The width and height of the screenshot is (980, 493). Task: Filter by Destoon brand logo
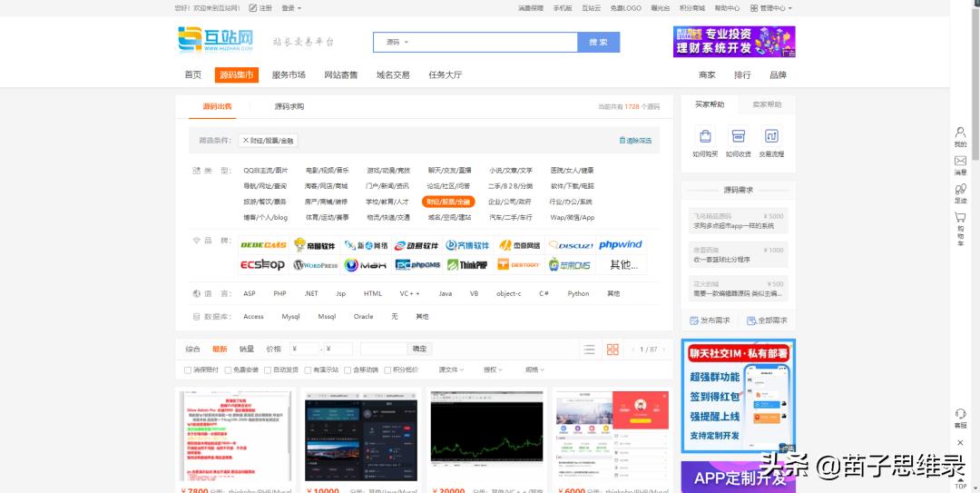pyautogui.click(x=519, y=264)
